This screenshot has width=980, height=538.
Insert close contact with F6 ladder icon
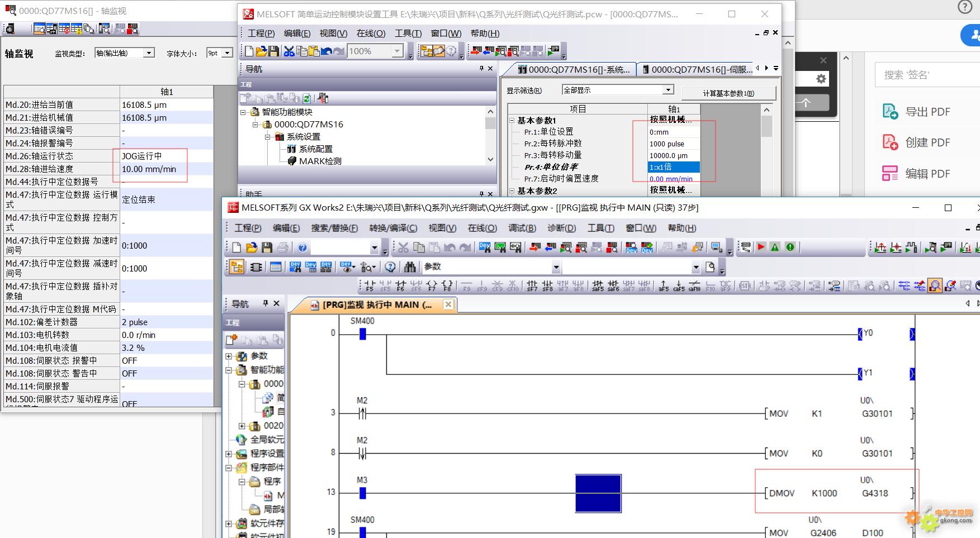pyautogui.click(x=400, y=286)
